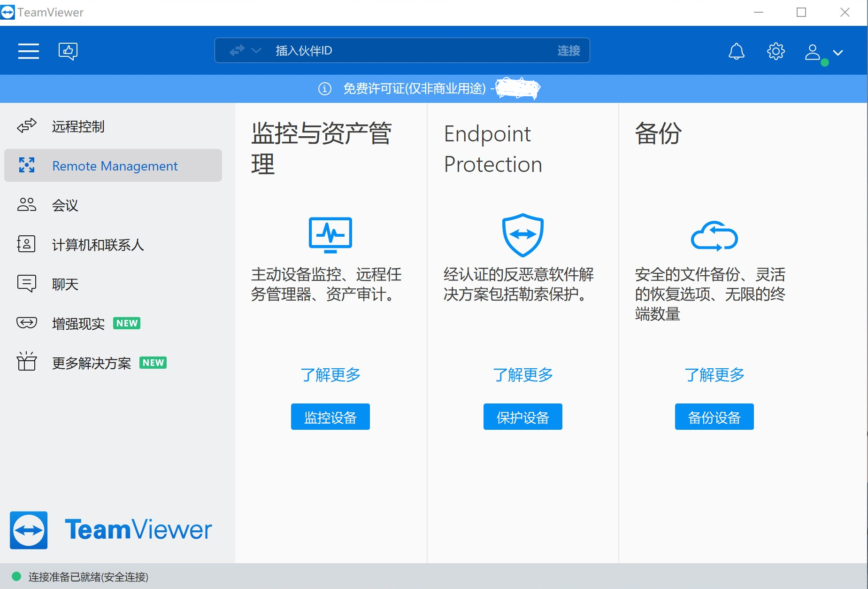Viewport: 868px width, 589px height.
Task: Click the description starting 经认证的反恶意软件
Action: click(519, 284)
